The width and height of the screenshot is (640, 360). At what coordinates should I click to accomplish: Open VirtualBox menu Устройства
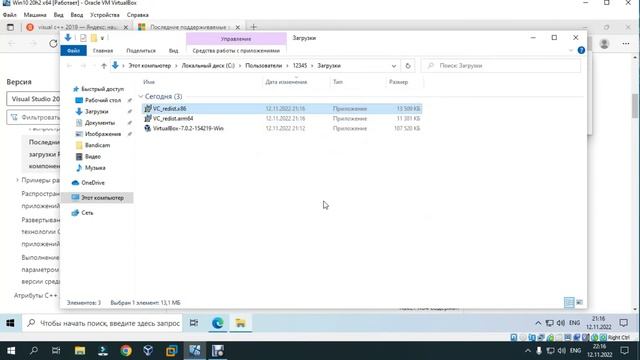[105, 15]
